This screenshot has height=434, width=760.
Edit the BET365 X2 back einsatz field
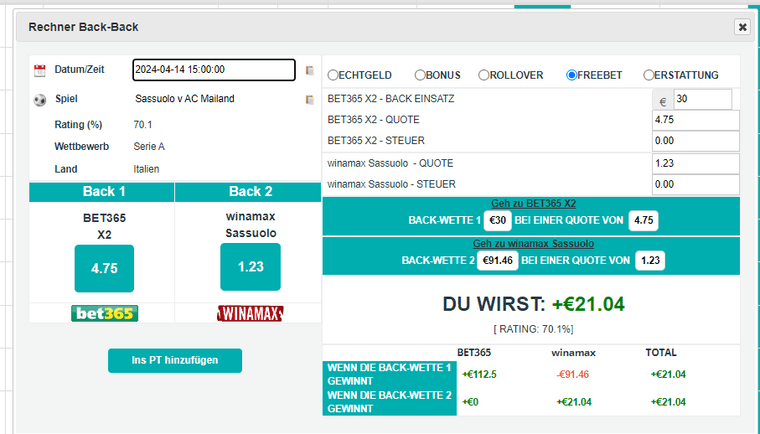702,99
